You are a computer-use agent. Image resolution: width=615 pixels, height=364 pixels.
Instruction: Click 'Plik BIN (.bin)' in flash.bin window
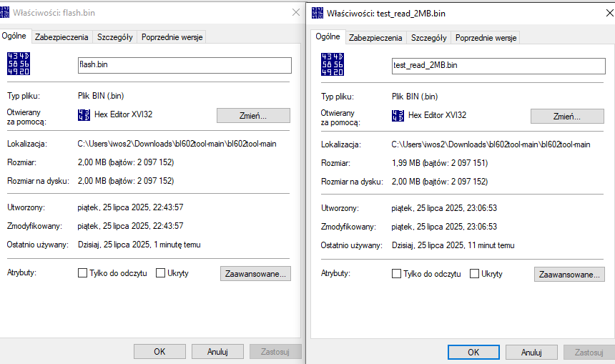click(x=101, y=96)
